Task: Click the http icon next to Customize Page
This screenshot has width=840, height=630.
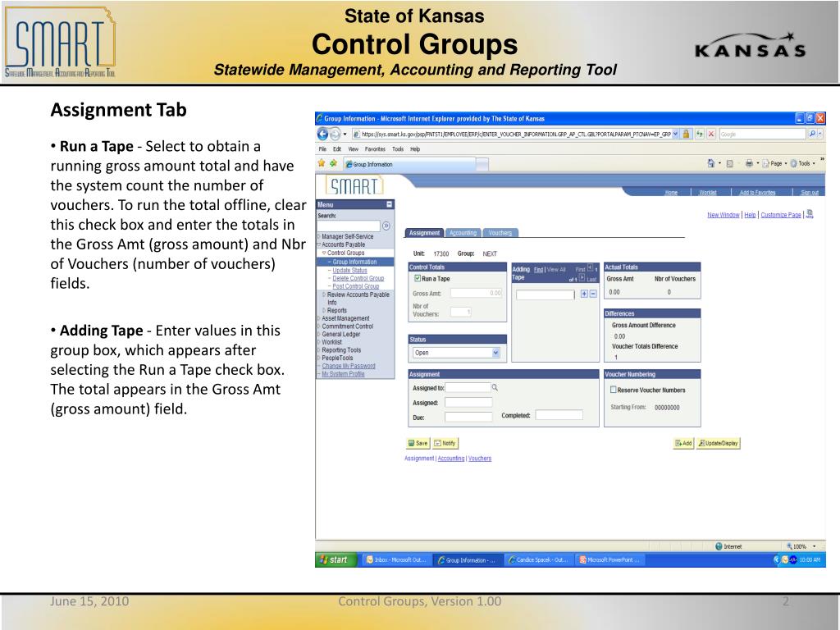Action: 810,214
